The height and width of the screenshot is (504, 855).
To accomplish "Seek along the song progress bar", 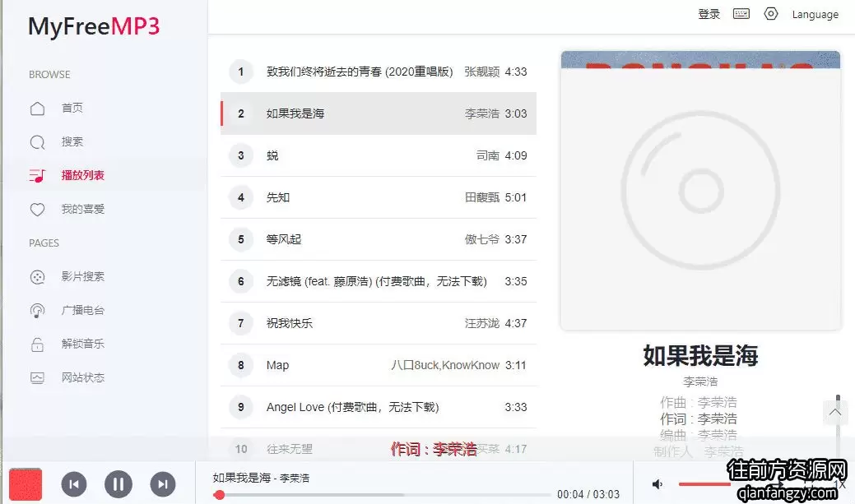I will pyautogui.click(x=383, y=495).
